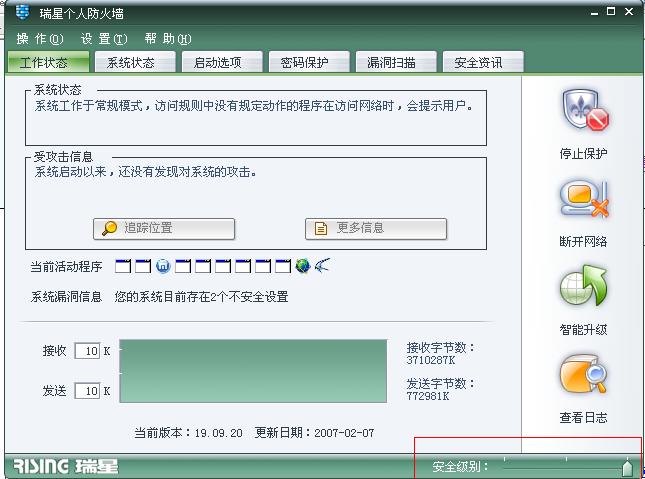Click the 接收 scale input field
The height and width of the screenshot is (479, 645).
pyautogui.click(x=87, y=351)
